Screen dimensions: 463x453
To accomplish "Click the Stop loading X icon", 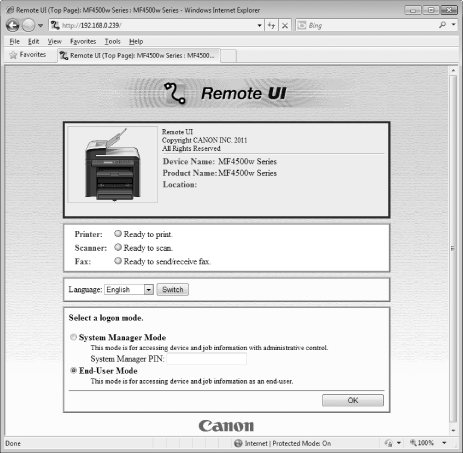I will 285,25.
